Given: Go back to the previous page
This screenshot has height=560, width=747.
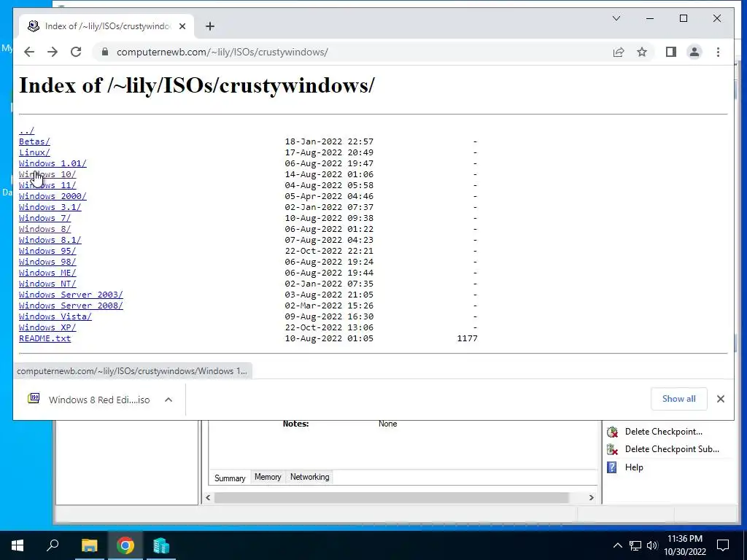Looking at the screenshot, I should 29,52.
